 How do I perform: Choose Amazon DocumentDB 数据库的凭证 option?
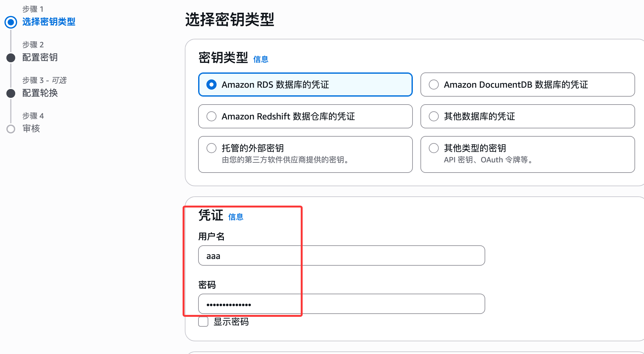click(434, 85)
